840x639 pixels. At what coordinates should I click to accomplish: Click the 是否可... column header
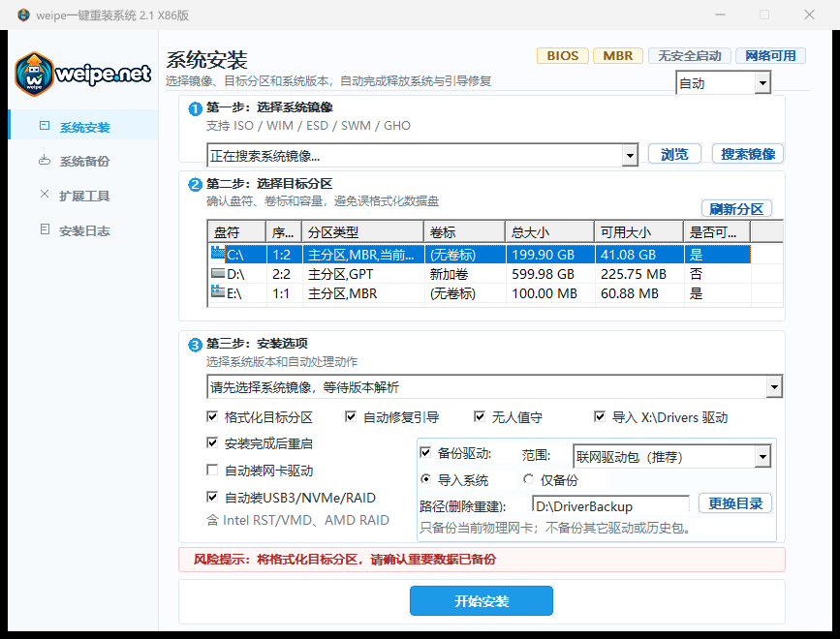point(717,232)
